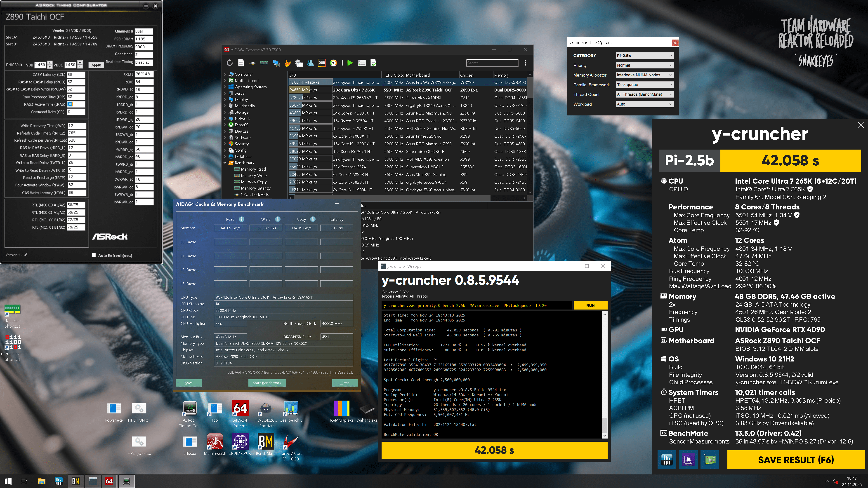
Task: Click the AIDA64 three-dot menu icon
Action: tap(525, 63)
